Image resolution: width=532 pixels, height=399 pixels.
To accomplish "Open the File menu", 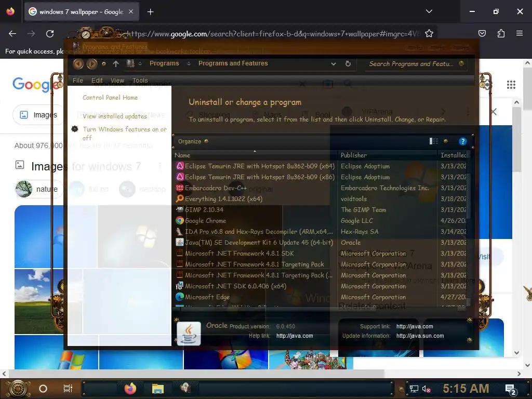I will click(x=78, y=81).
